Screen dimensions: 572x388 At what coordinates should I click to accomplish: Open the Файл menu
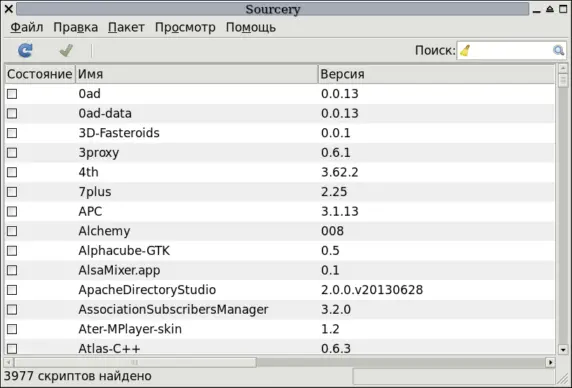[x=27, y=27]
